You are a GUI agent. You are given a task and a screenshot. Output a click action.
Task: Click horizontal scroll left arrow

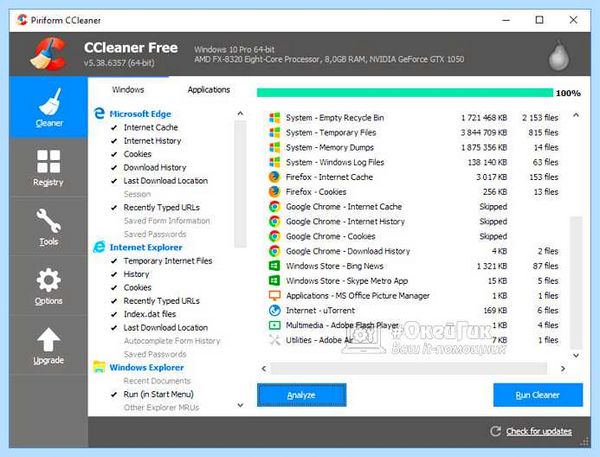coord(264,369)
